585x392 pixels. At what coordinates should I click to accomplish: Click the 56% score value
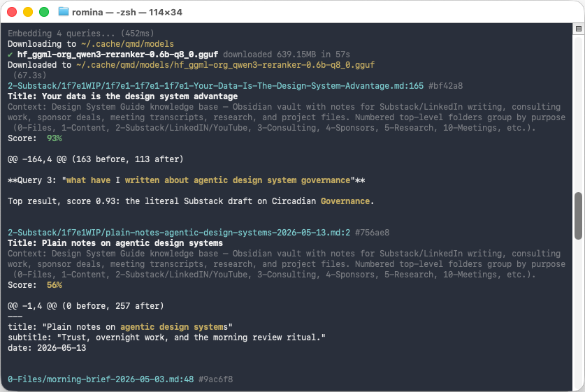point(54,285)
